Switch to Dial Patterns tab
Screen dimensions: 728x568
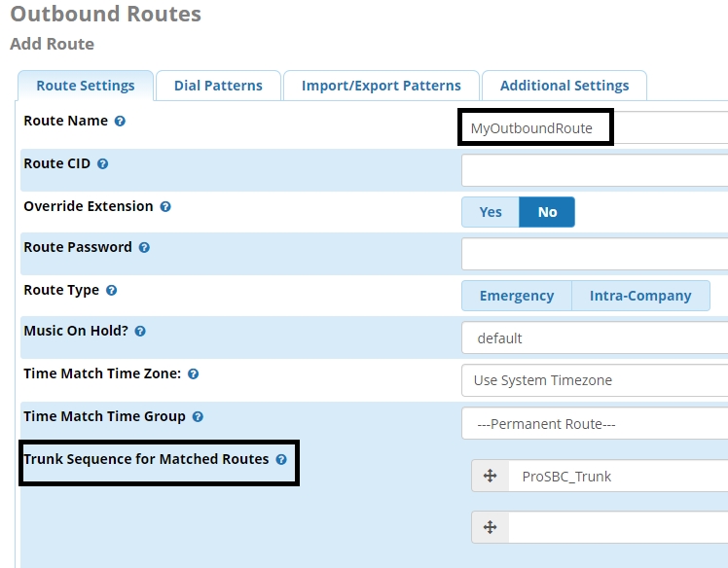point(218,86)
